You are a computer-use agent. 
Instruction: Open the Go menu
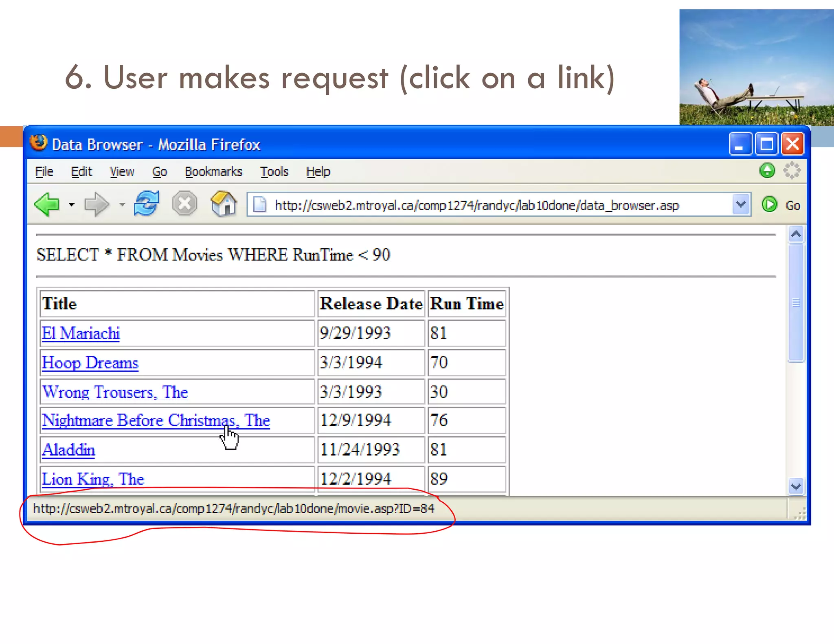click(160, 171)
